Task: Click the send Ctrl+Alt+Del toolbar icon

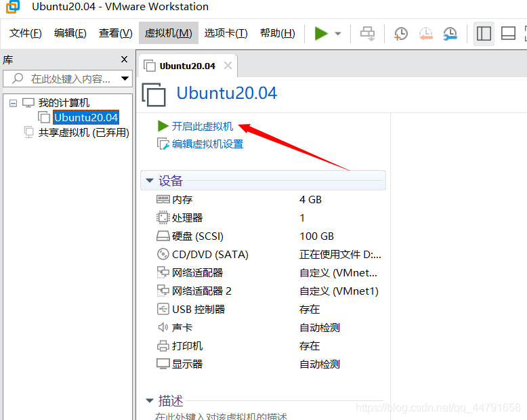Action: tap(367, 34)
